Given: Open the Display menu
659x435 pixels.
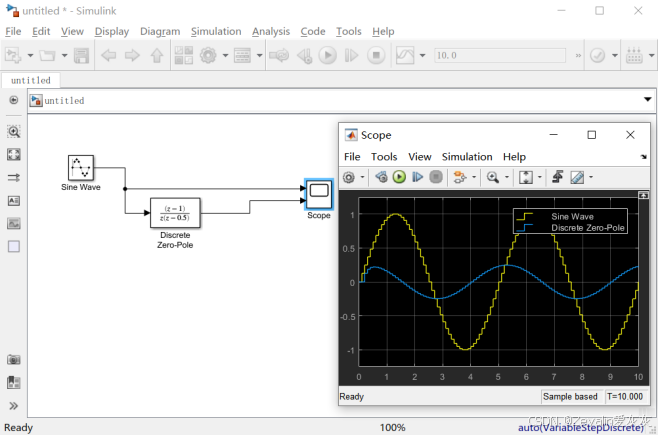Looking at the screenshot, I should [112, 32].
